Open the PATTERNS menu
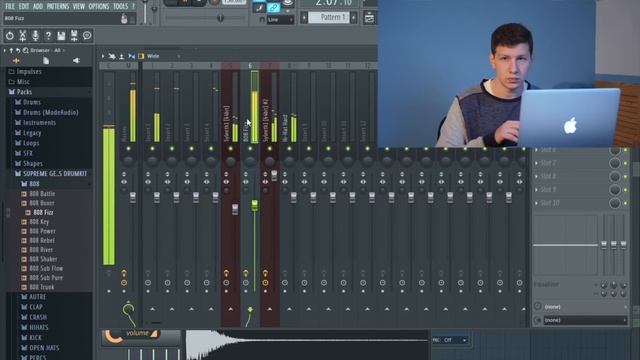The image size is (640, 360). (58, 6)
